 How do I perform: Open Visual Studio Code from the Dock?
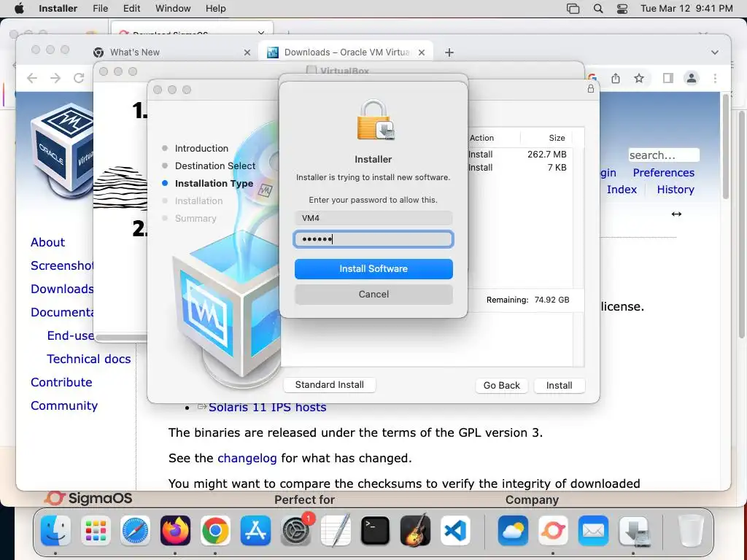point(455,530)
